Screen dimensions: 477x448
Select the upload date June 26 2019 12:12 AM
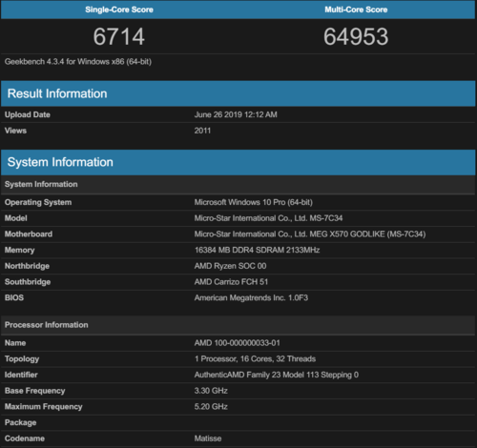pyautogui.click(x=236, y=114)
